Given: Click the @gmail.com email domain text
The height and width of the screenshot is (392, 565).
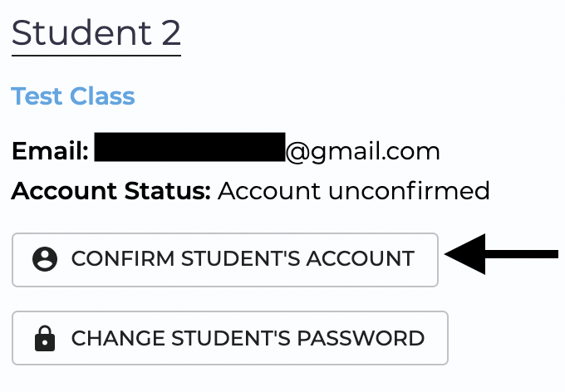Looking at the screenshot, I should pos(363,152).
